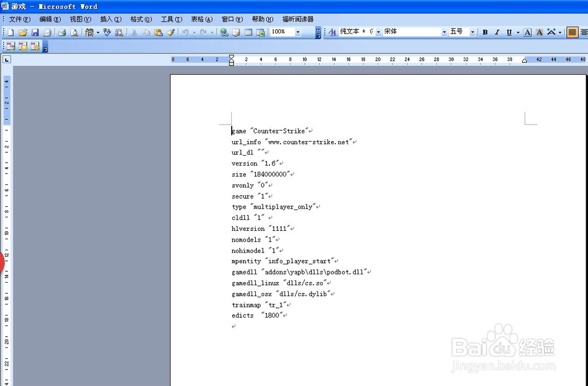Click the tab selector L button on the ruler
This screenshot has height=386, width=588.
(6, 59)
